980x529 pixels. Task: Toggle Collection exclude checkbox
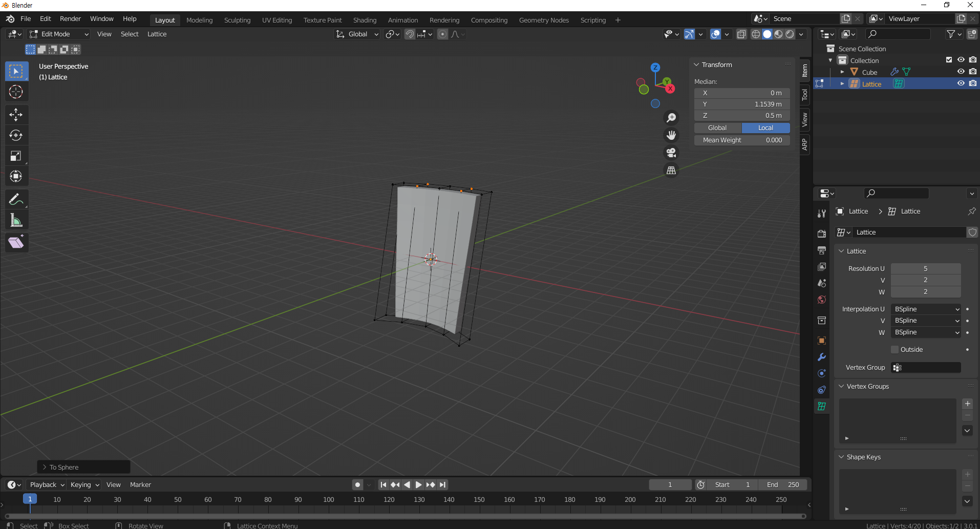point(949,60)
